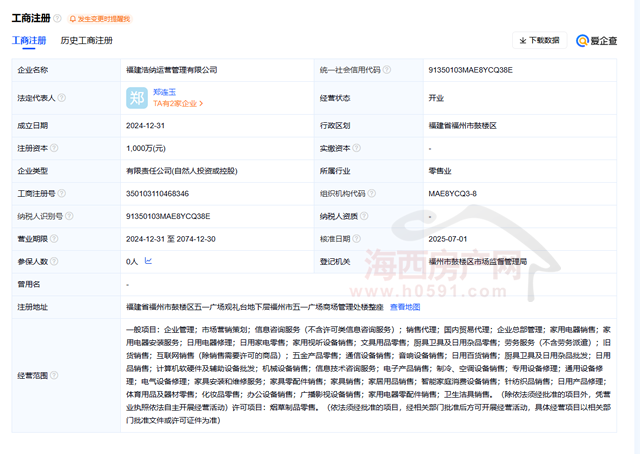Screen dimensions: 640x454
Task: Click help icon beside 实缴资本
Action: (358, 148)
